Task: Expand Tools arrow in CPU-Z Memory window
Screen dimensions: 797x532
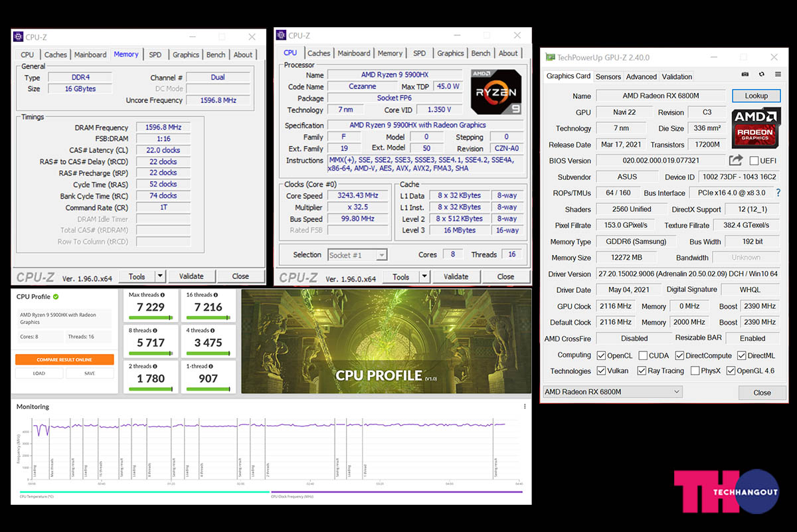Action: click(x=160, y=276)
